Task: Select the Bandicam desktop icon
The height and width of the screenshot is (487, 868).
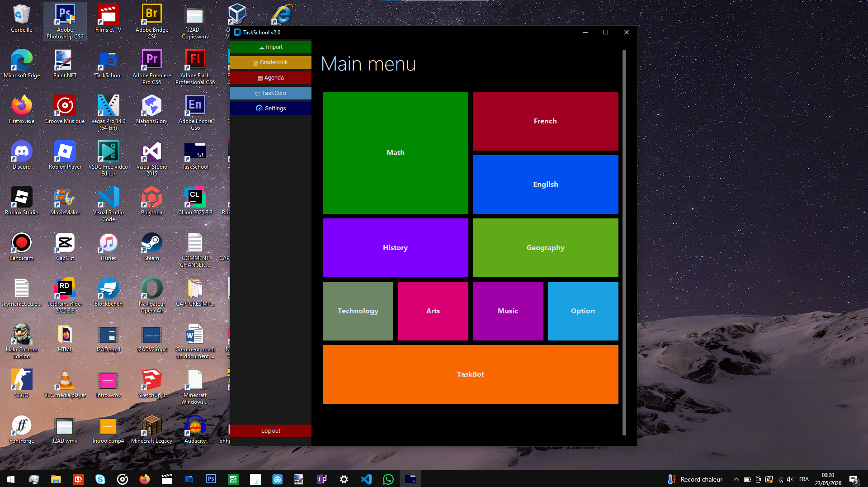Action: [22, 247]
